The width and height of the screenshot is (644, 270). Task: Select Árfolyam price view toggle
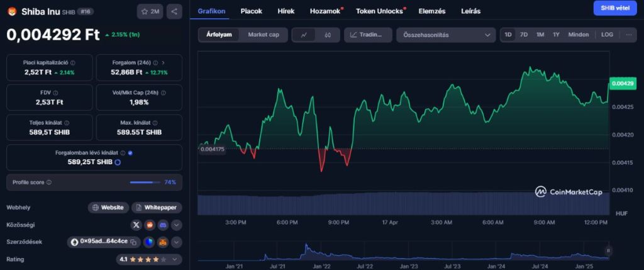click(x=219, y=35)
